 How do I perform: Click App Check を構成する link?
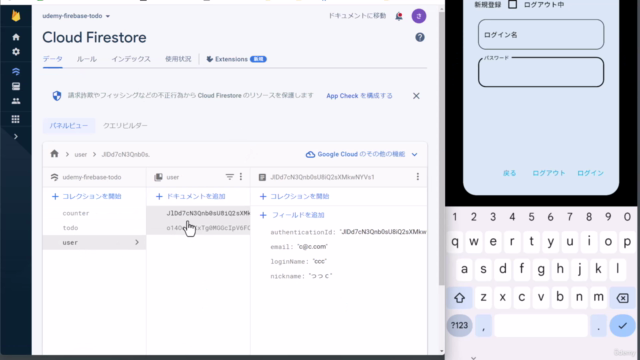tap(359, 96)
